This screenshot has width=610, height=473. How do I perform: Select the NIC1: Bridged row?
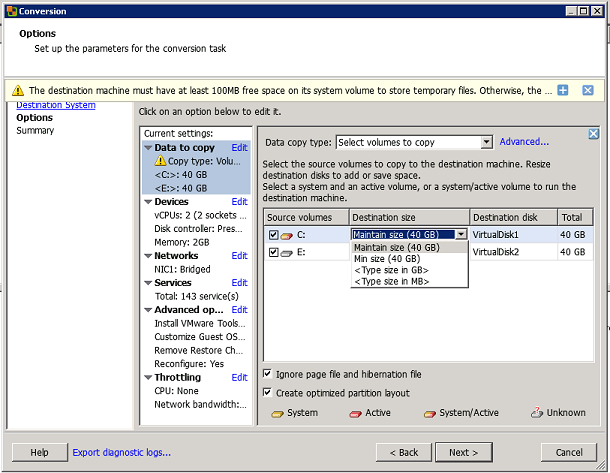pyautogui.click(x=196, y=269)
